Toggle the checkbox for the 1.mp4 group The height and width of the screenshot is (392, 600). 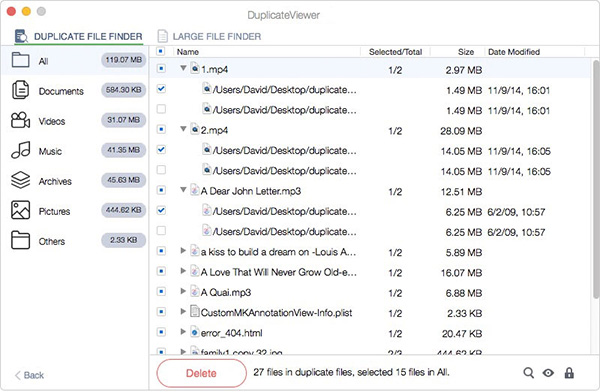pyautogui.click(x=161, y=69)
